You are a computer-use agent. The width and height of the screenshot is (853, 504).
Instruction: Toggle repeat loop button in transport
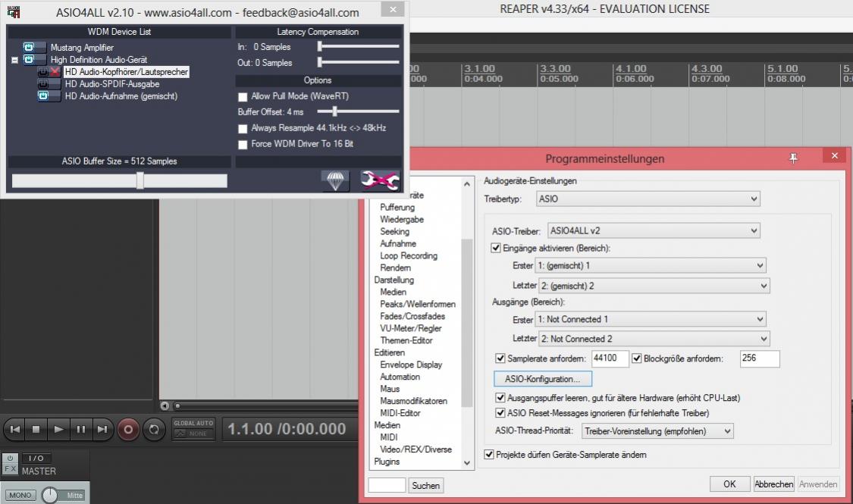tap(154, 430)
